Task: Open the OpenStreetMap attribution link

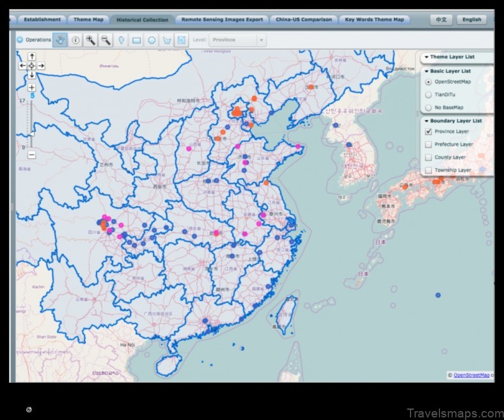Action: (x=471, y=375)
